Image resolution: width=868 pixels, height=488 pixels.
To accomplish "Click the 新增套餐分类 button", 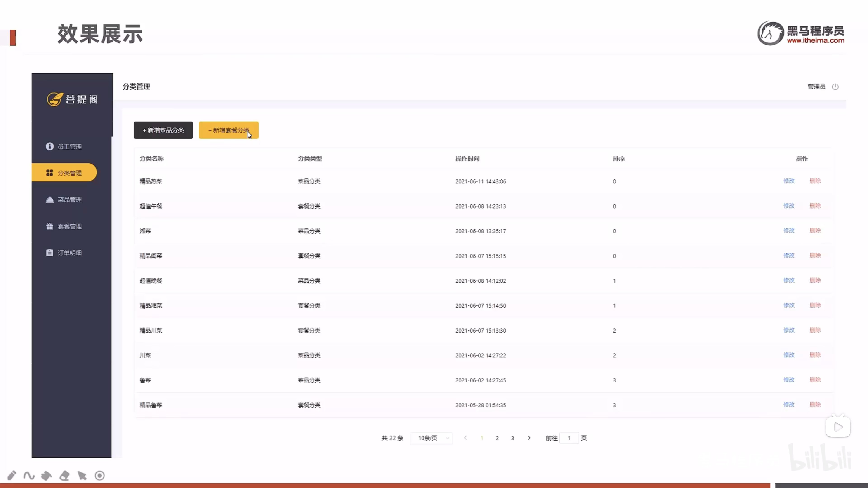I will point(229,130).
